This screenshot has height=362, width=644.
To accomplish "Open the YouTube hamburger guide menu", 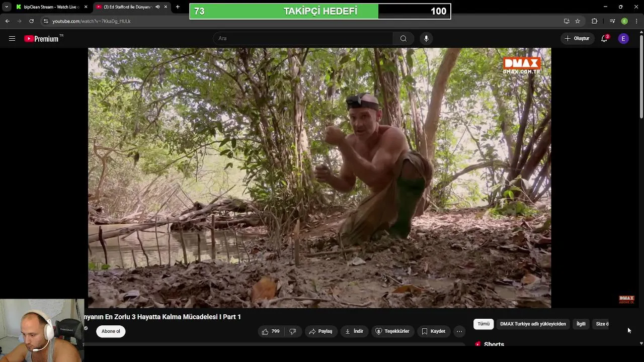I will (x=12, y=39).
